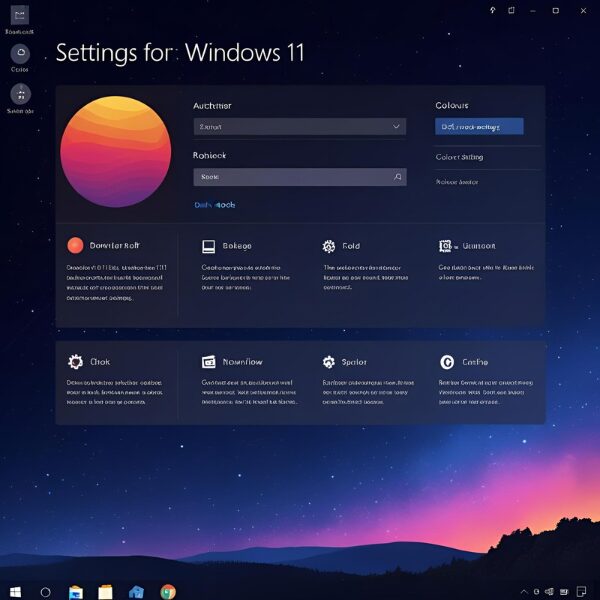The height and width of the screenshot is (600, 600).
Task: Expand the Auchitiier dropdown
Action: (300, 127)
